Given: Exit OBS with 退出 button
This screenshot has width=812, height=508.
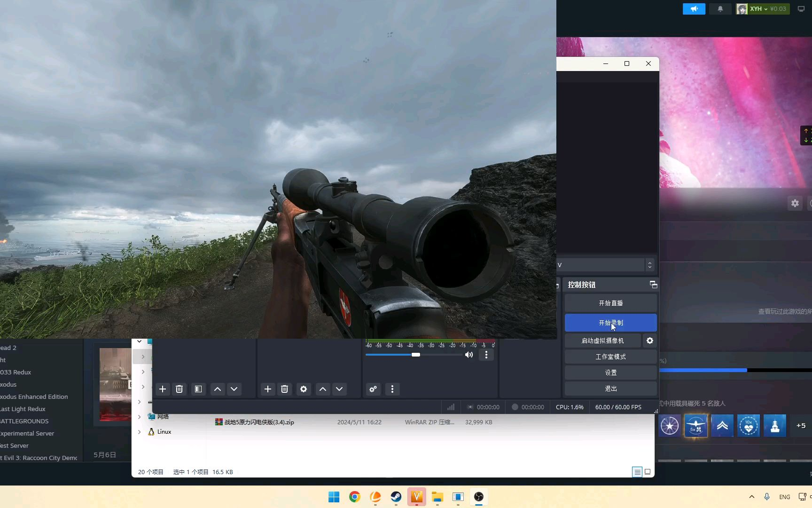Looking at the screenshot, I should tap(611, 389).
